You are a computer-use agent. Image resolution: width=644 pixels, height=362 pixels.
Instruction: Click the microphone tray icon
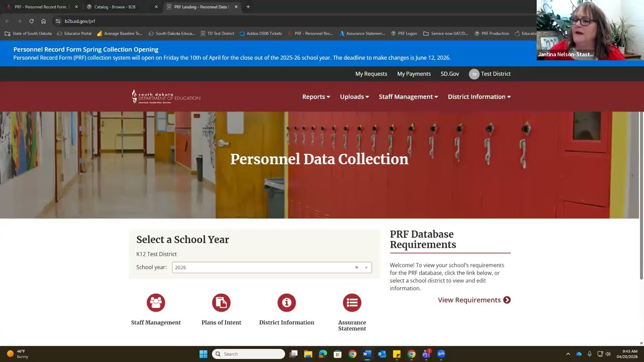(x=590, y=354)
